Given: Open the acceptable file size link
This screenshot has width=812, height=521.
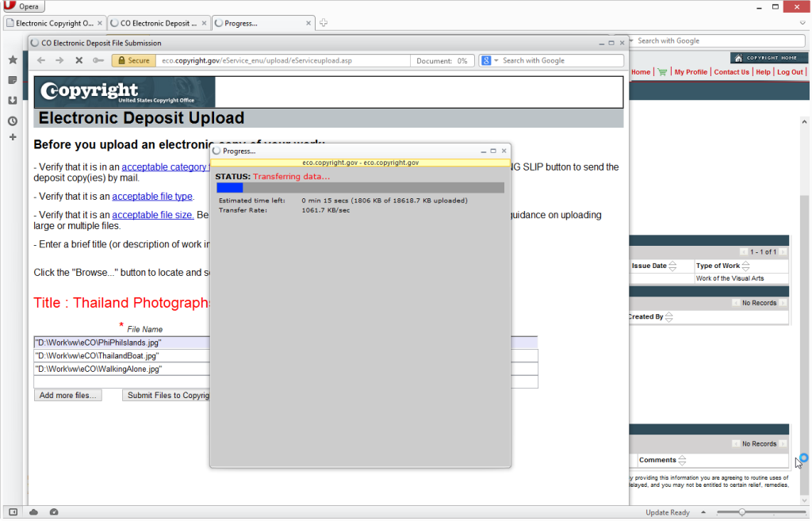Looking at the screenshot, I should tap(153, 216).
